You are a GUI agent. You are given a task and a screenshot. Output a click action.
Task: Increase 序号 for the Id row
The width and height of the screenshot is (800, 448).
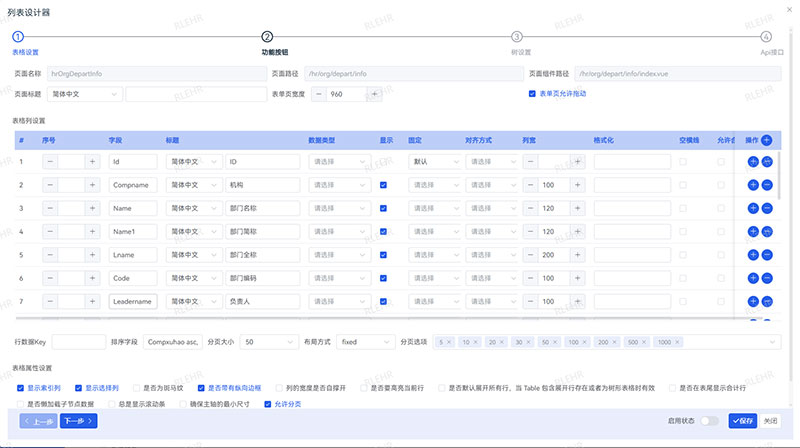(x=92, y=162)
